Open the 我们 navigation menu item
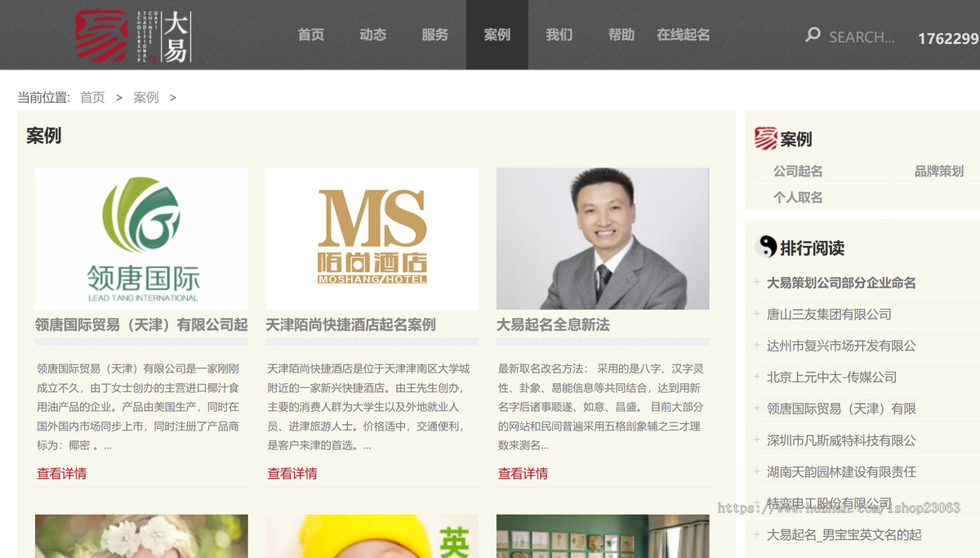 (x=559, y=35)
